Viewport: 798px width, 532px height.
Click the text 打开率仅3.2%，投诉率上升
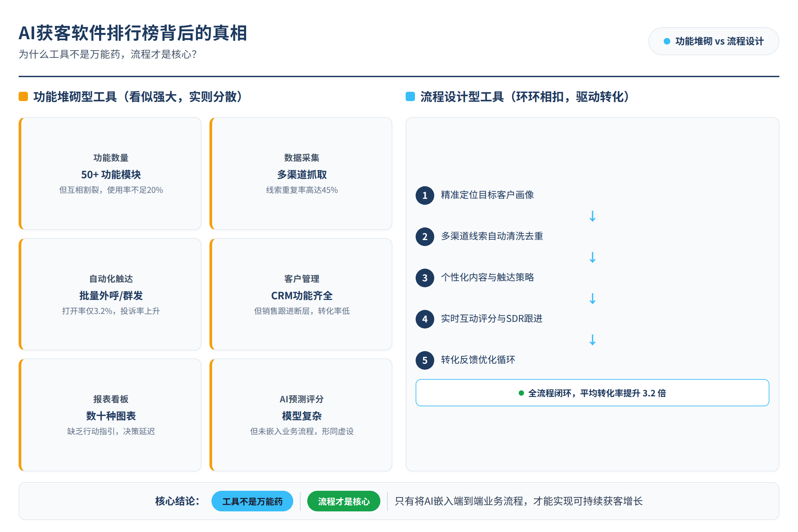coord(111,311)
